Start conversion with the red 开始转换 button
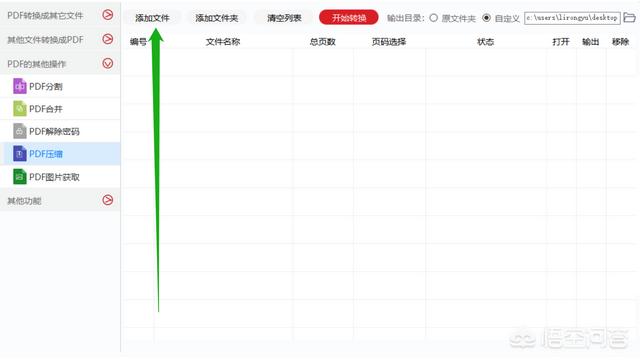 349,18
